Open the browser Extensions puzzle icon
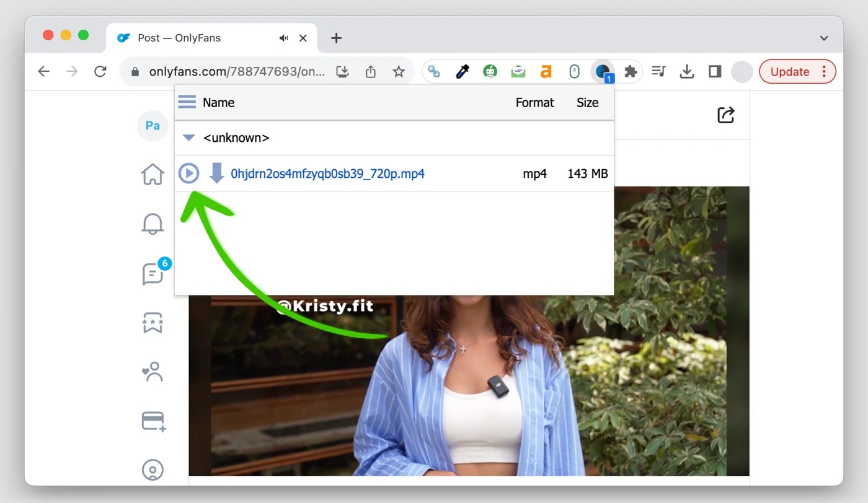The height and width of the screenshot is (503, 868). pos(631,71)
